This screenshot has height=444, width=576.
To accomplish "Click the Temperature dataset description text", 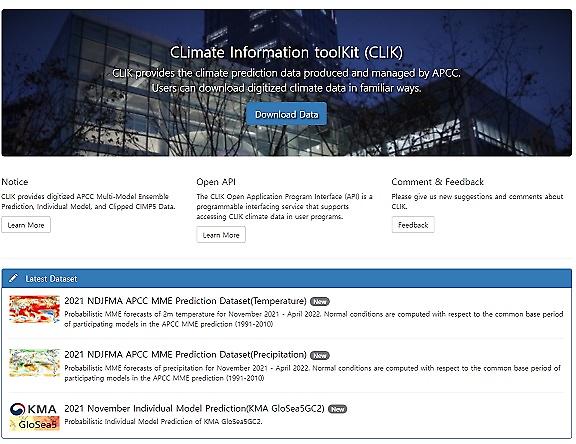I will point(314,319).
